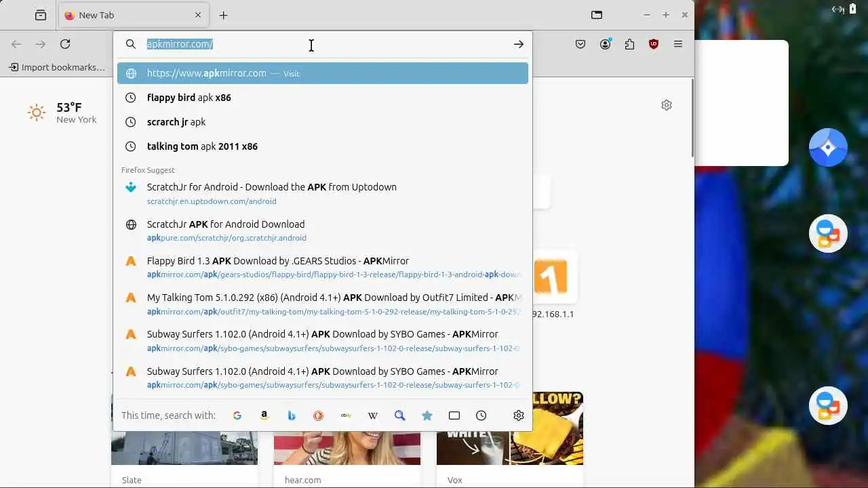868x488 pixels.
Task: Select 'talking tom apk 2011 x86' suggestion
Action: [x=323, y=146]
